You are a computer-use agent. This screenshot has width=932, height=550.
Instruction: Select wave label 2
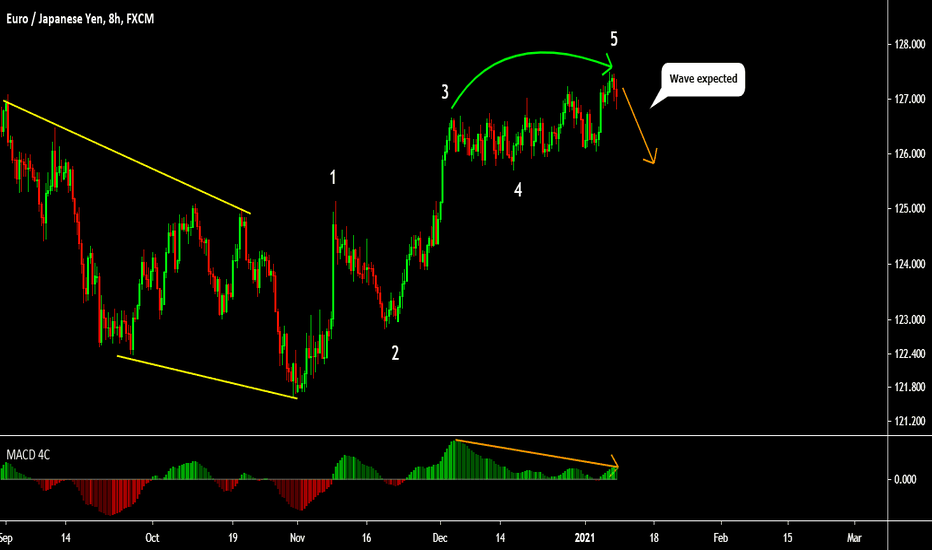[x=395, y=353]
